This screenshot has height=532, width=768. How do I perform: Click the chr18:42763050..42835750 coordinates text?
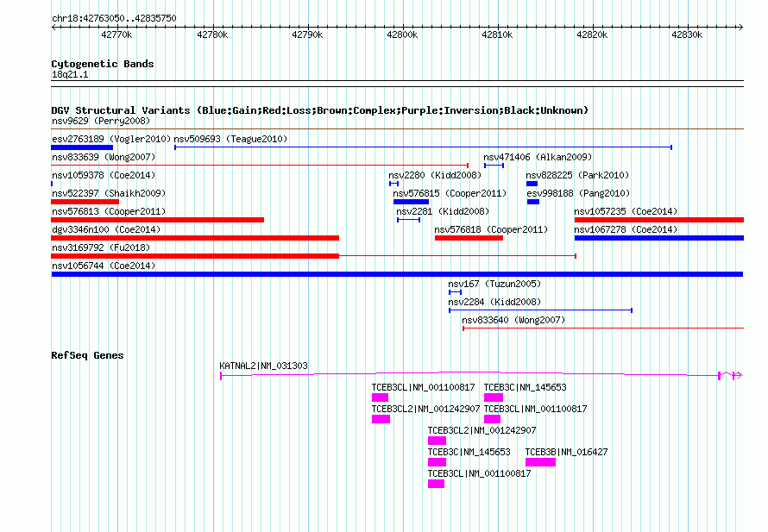tap(114, 18)
